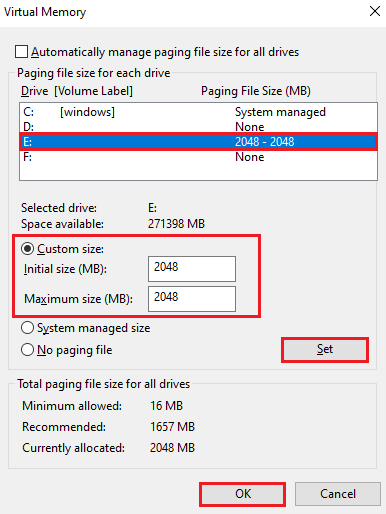Click the Currently allocated 2048 MB value
The height and width of the screenshot is (514, 386).
[172, 448]
